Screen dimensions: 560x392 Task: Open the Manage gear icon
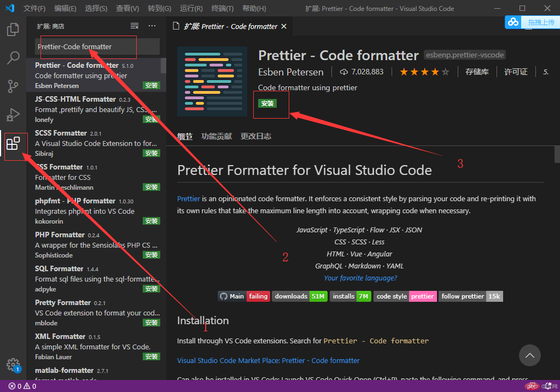(14, 365)
